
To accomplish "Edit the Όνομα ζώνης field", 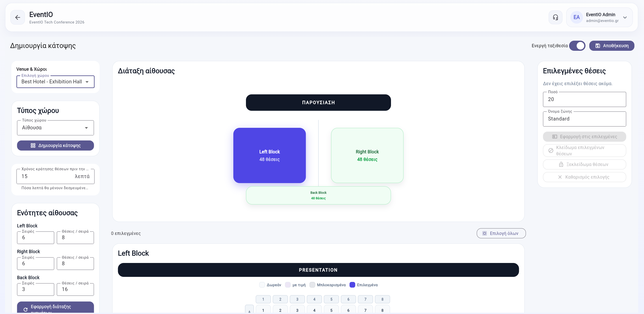I will click(x=584, y=119).
